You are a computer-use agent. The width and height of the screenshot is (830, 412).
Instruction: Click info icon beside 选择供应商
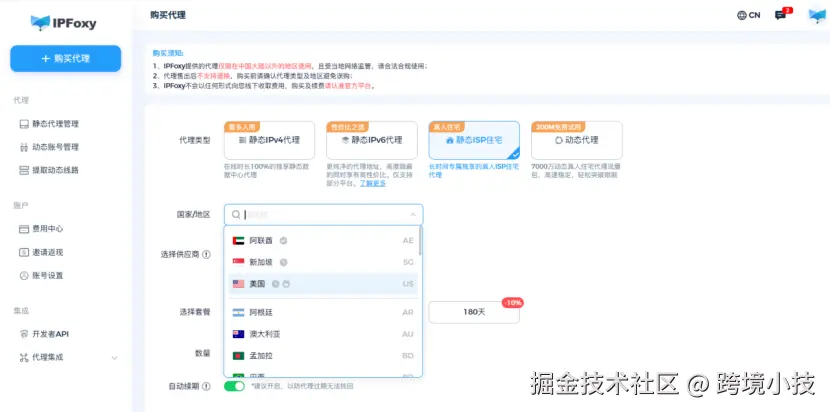pyautogui.click(x=206, y=254)
